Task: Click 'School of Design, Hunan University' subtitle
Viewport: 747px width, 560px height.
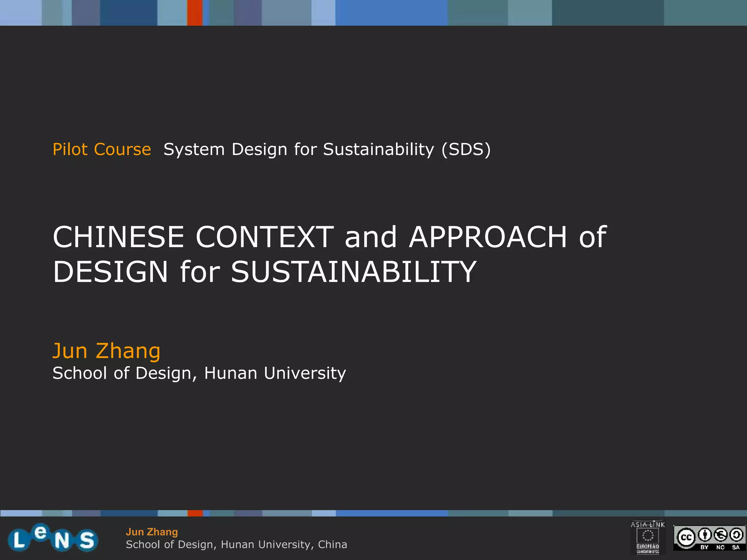Action: [x=199, y=373]
